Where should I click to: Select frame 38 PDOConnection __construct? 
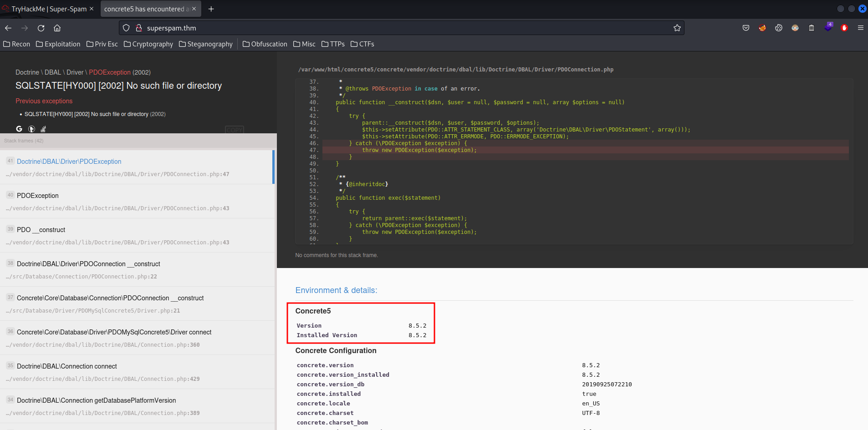138,269
